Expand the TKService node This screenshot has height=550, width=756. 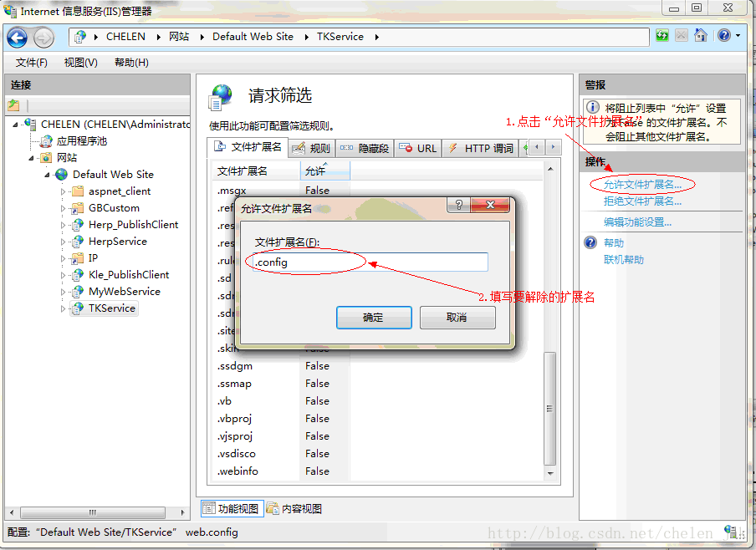coord(63,308)
